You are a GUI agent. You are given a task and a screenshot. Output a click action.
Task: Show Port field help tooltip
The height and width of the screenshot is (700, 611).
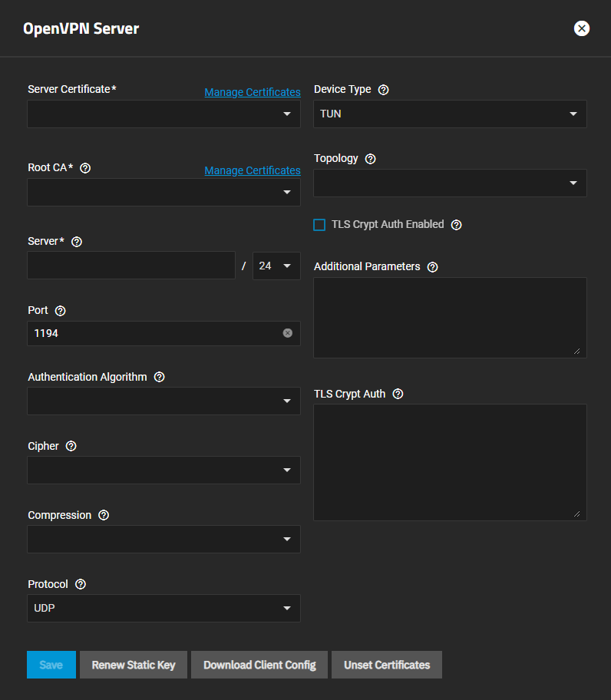(x=60, y=311)
